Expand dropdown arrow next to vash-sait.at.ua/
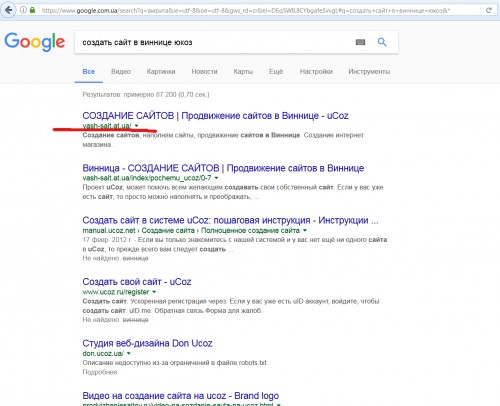 [137, 126]
